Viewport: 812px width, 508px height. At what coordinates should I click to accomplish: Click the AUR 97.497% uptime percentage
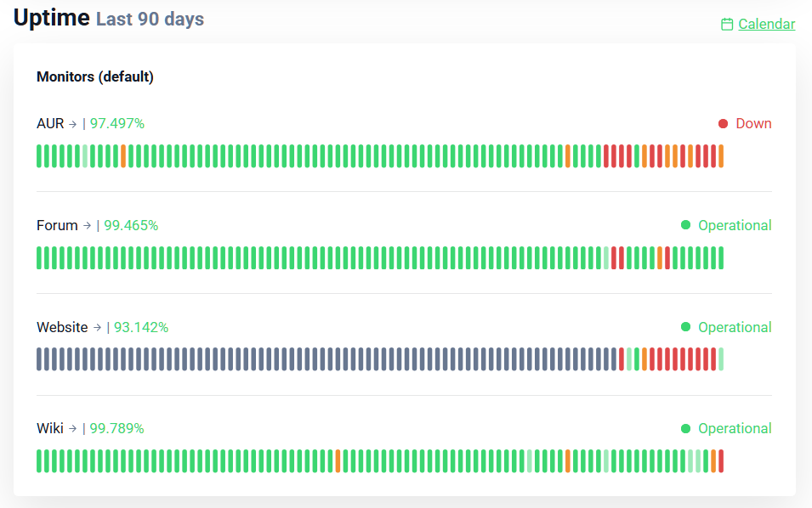[117, 124]
